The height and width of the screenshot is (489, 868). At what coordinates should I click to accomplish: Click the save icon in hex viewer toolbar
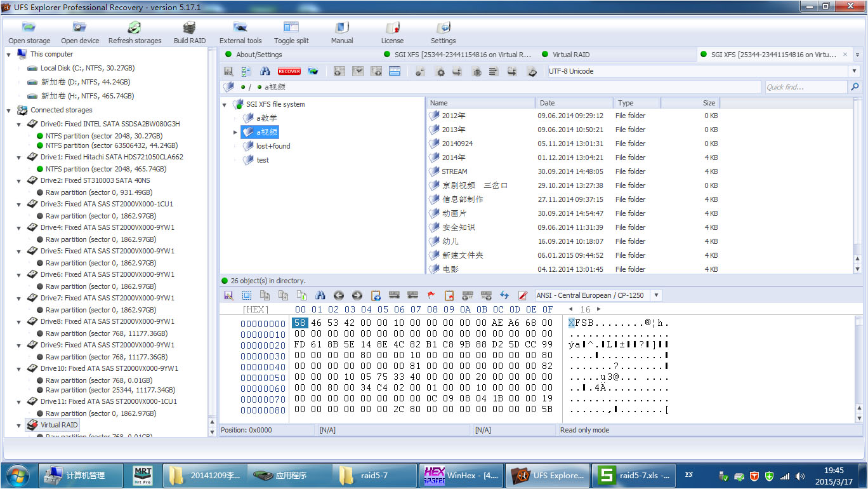(x=228, y=295)
